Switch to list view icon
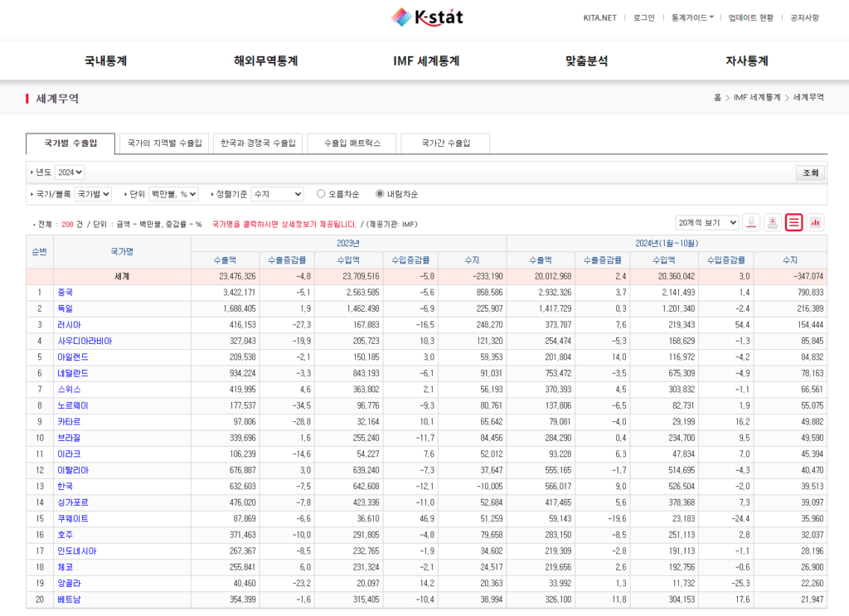The height and width of the screenshot is (616, 849). click(x=793, y=222)
